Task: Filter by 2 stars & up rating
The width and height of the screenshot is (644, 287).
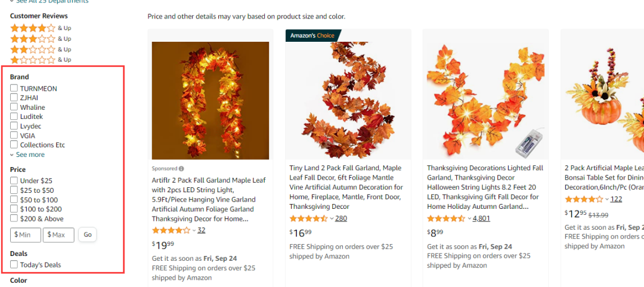Action: (33, 50)
